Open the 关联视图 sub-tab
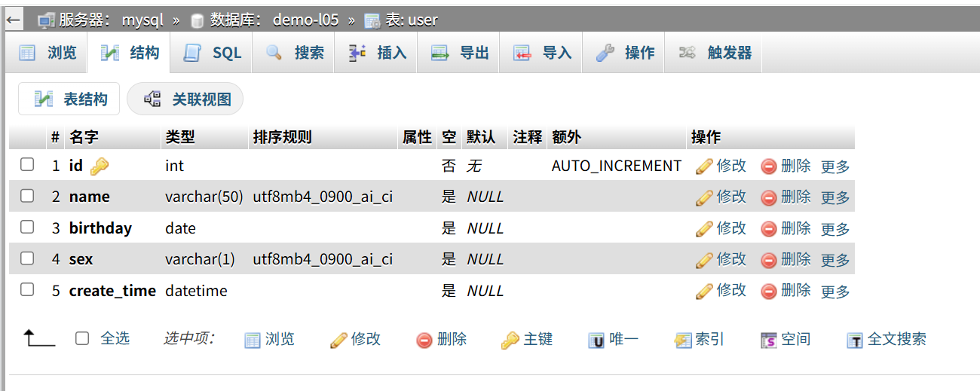 click(x=185, y=99)
